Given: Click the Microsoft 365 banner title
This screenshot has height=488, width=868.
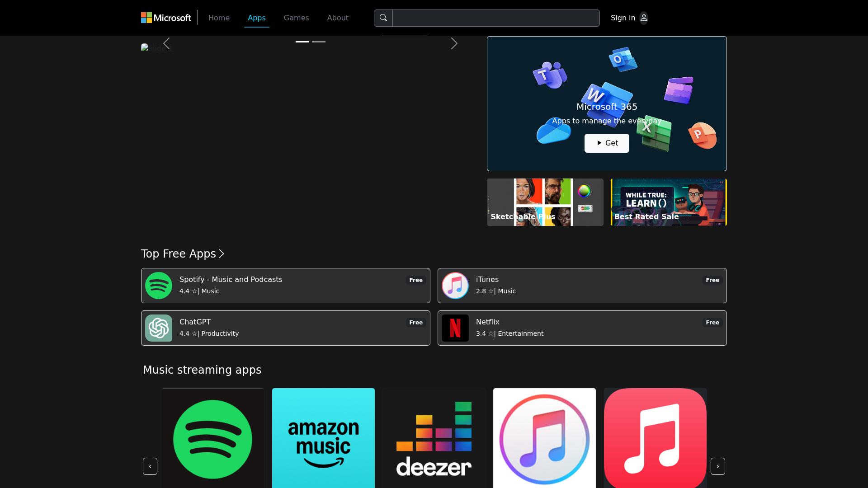Looking at the screenshot, I should click(607, 107).
